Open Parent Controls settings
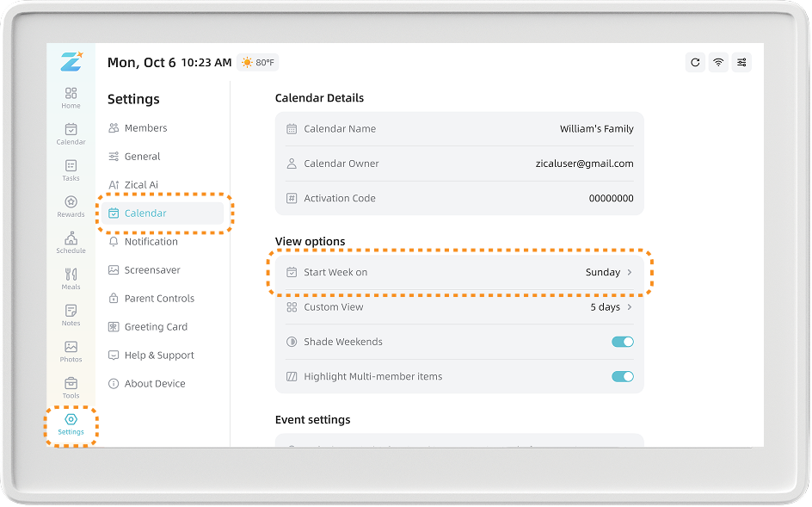Screen dimensions: 812x507 pyautogui.click(x=163, y=299)
